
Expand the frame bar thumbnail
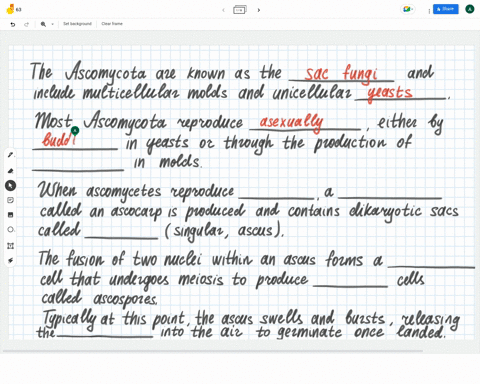240,10
